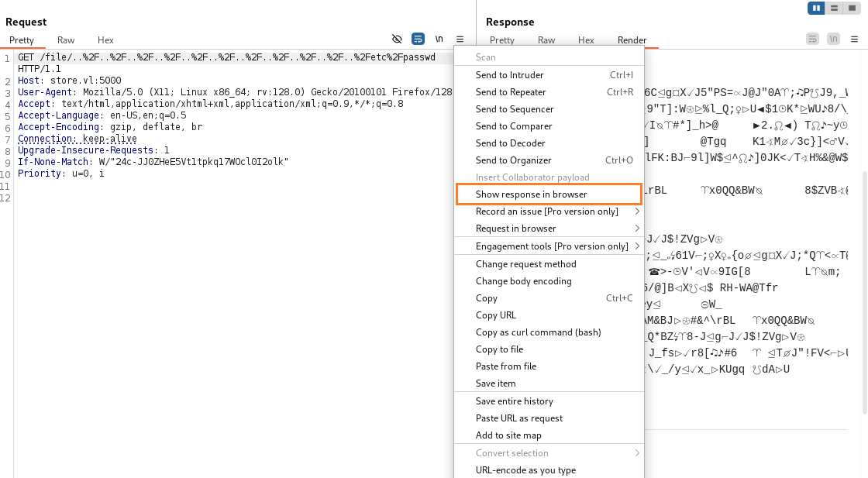Switch to combined tabbed layout view
Viewport: 868px width, 478px height.
[852, 8]
